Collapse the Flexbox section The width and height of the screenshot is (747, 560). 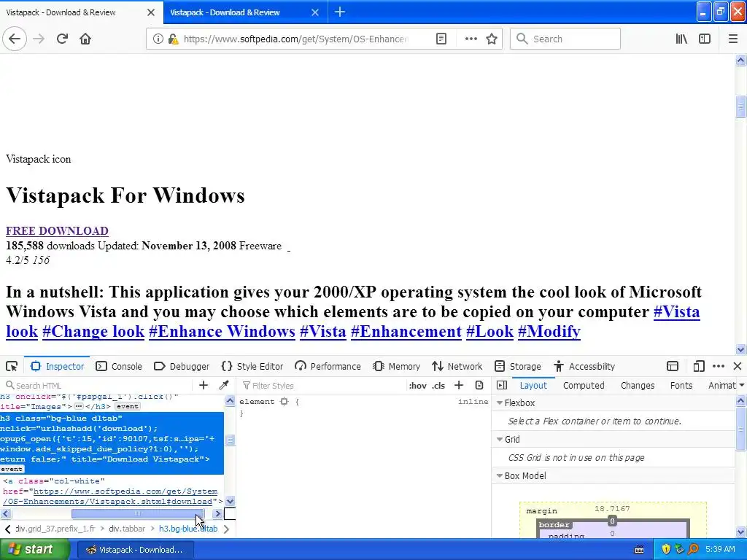click(500, 402)
